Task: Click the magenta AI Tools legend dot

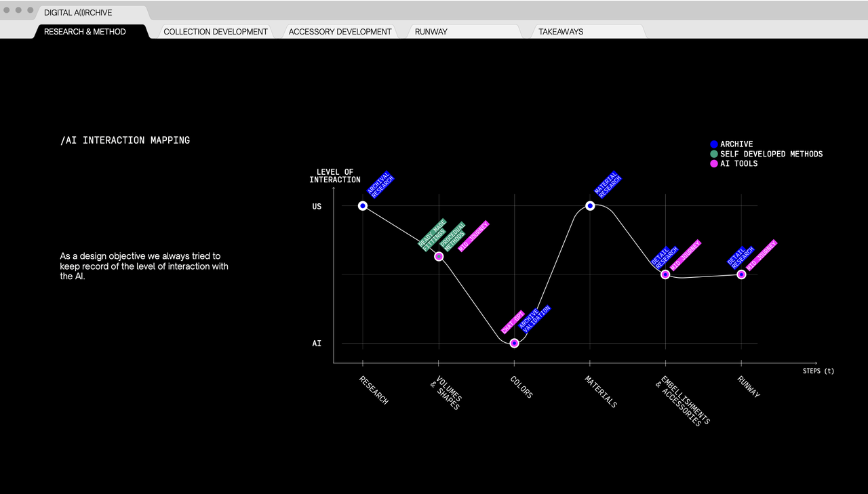Action: (x=713, y=164)
